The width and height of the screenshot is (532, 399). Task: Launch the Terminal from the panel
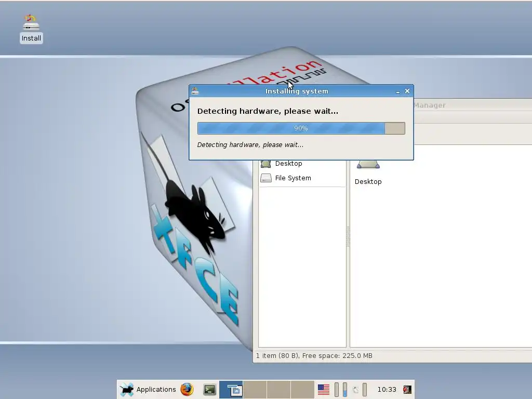[x=210, y=390]
